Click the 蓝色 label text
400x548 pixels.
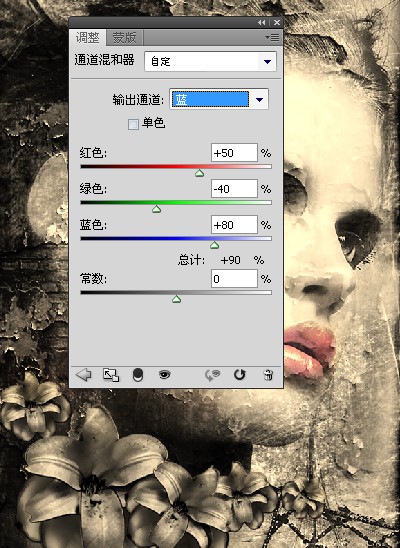(93, 225)
